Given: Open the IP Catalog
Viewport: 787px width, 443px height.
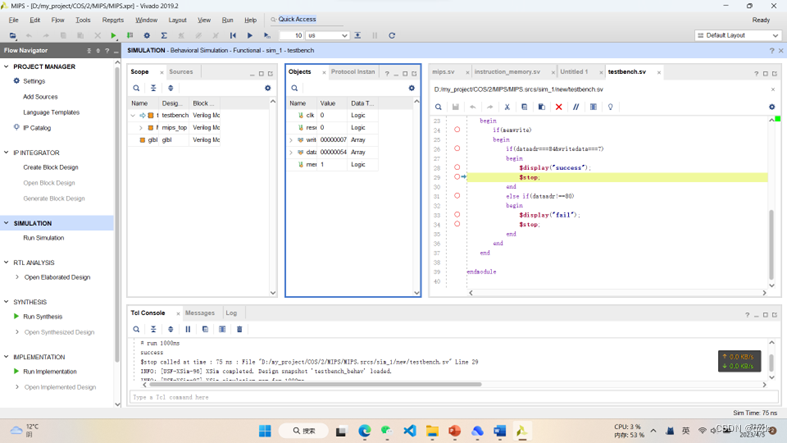Looking at the screenshot, I should pyautogui.click(x=37, y=128).
